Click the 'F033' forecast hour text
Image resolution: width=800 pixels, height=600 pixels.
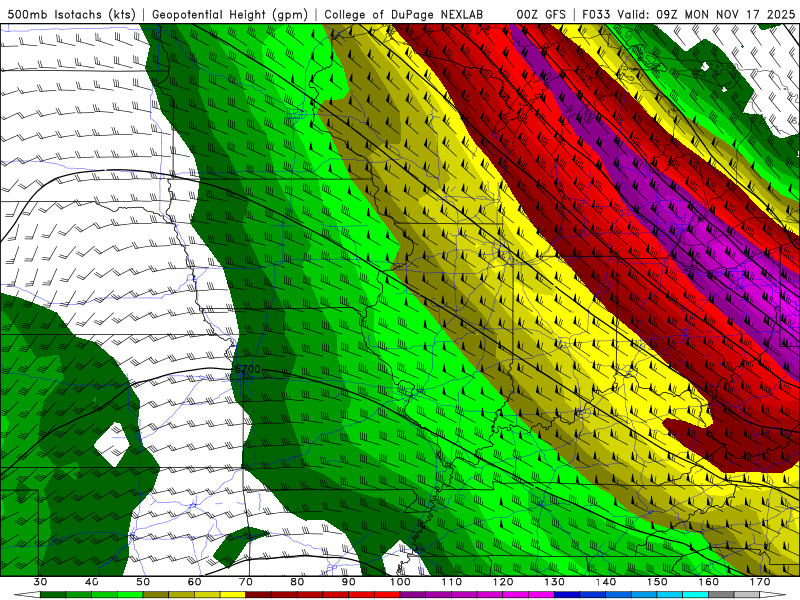tap(596, 15)
